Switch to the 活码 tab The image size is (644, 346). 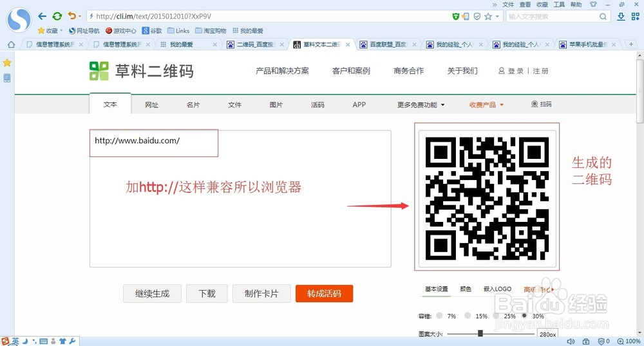click(317, 105)
